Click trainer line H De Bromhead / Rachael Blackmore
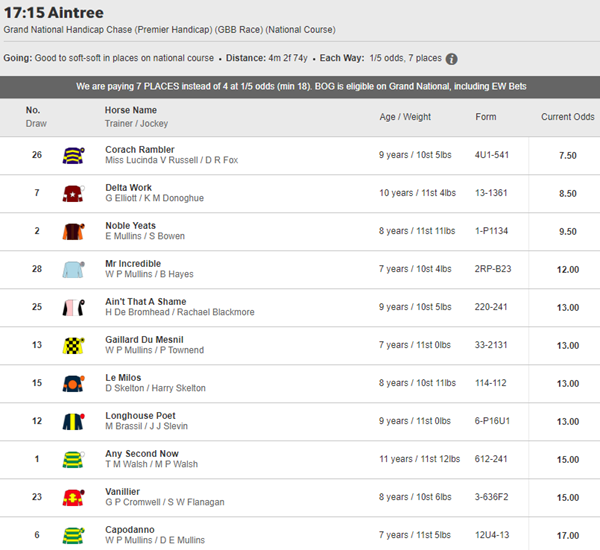This screenshot has height=550, width=600. [180, 312]
